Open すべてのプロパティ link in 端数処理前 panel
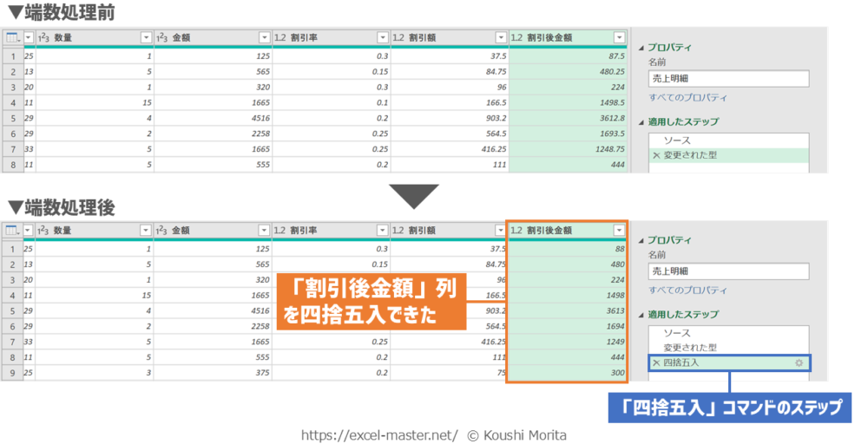The image size is (868, 444). [687, 98]
